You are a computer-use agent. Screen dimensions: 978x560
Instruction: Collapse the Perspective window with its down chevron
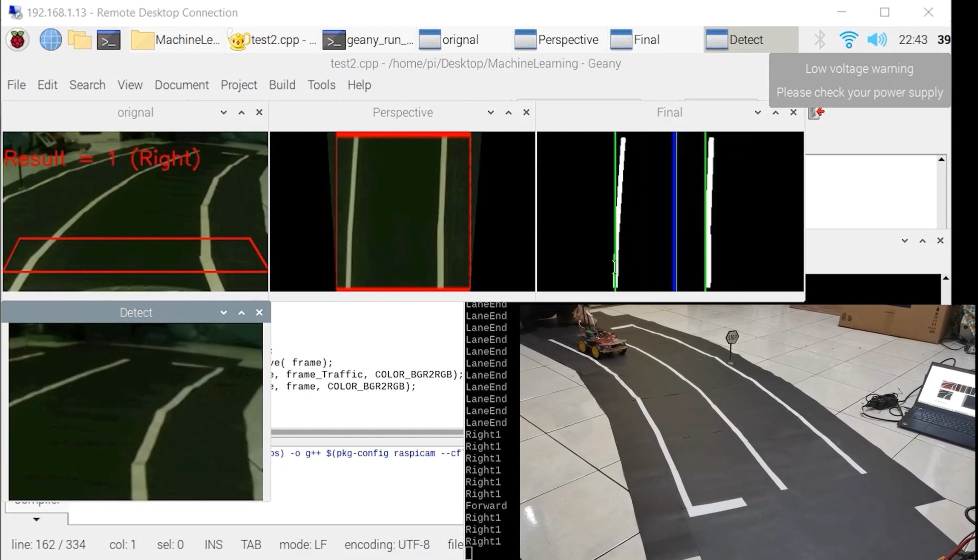(490, 112)
